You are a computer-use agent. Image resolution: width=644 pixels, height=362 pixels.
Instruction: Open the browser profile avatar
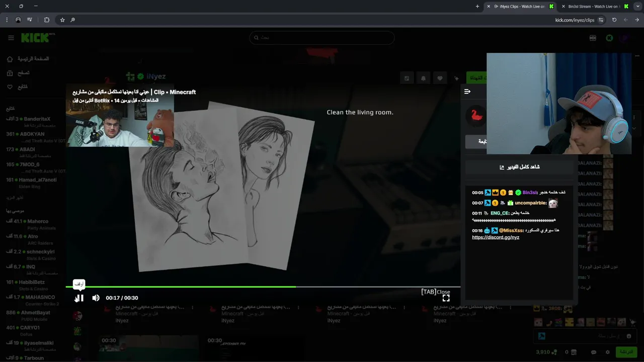click(x=18, y=20)
